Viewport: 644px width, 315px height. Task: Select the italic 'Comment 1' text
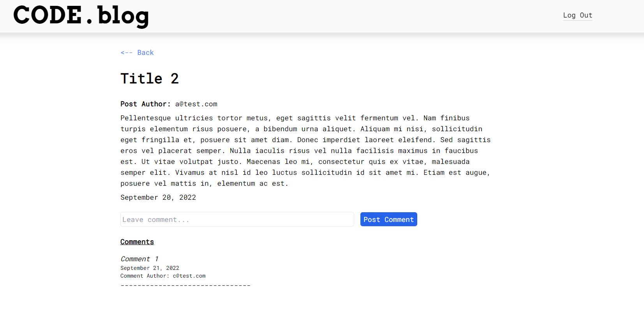pos(139,259)
